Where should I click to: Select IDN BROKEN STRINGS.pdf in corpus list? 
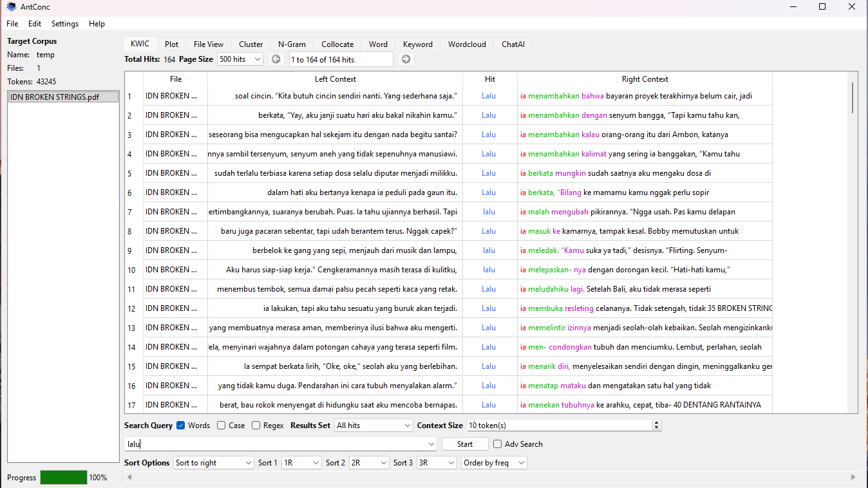[x=63, y=97]
